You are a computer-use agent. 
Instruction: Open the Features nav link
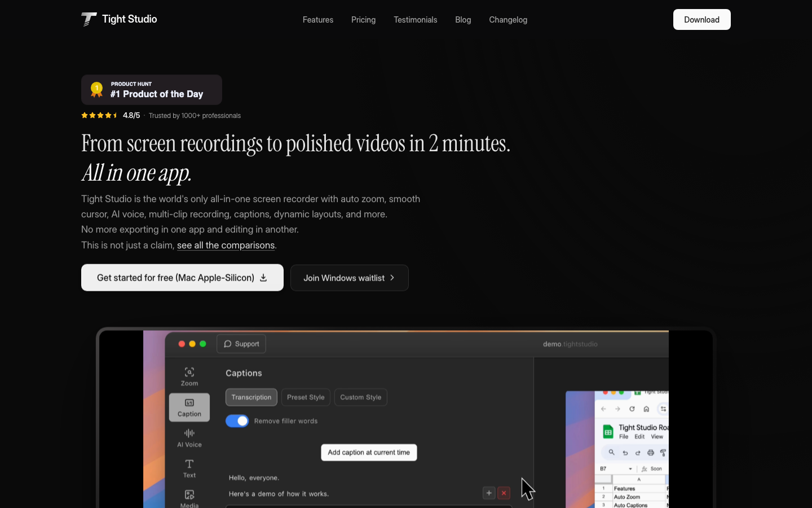(318, 20)
